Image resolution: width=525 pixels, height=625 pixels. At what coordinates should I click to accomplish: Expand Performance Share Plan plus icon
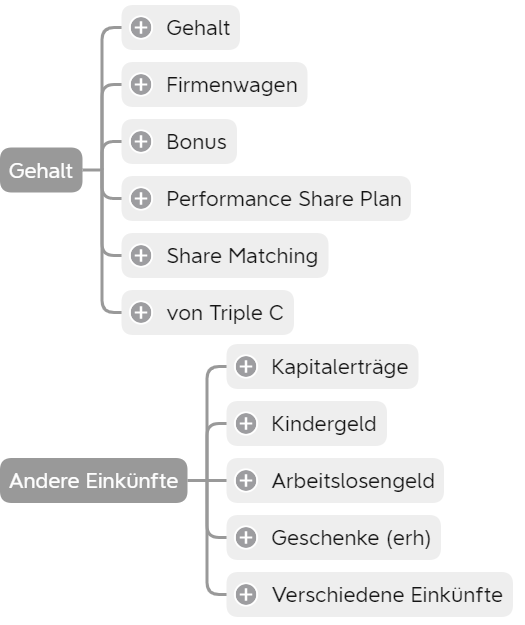pos(141,199)
